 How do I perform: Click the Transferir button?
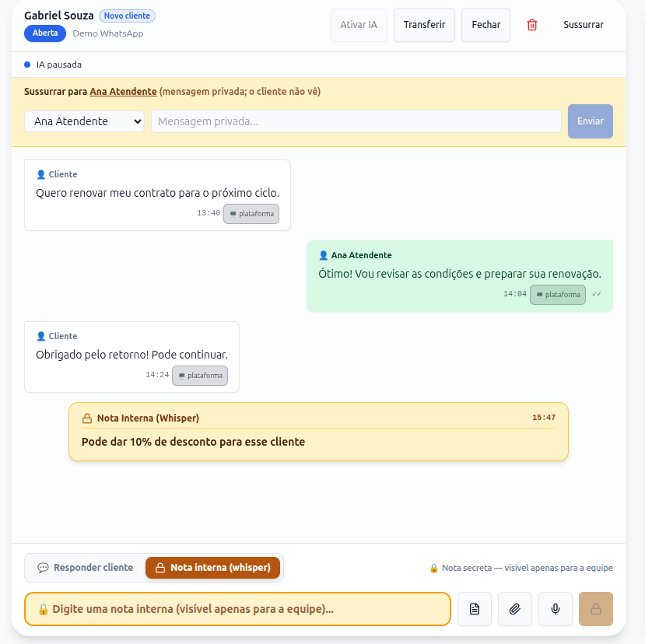tap(424, 25)
